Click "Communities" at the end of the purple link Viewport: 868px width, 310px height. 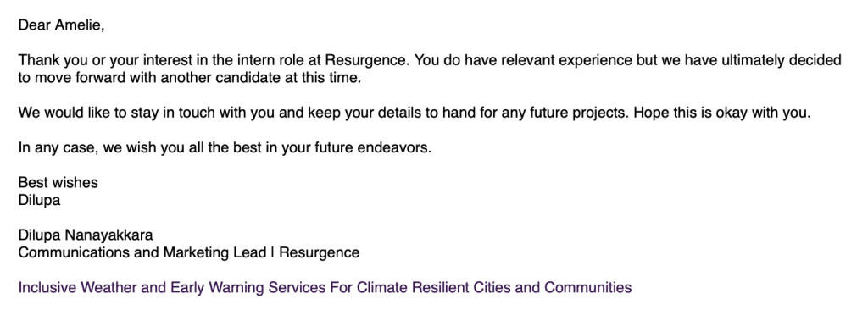tap(588, 288)
